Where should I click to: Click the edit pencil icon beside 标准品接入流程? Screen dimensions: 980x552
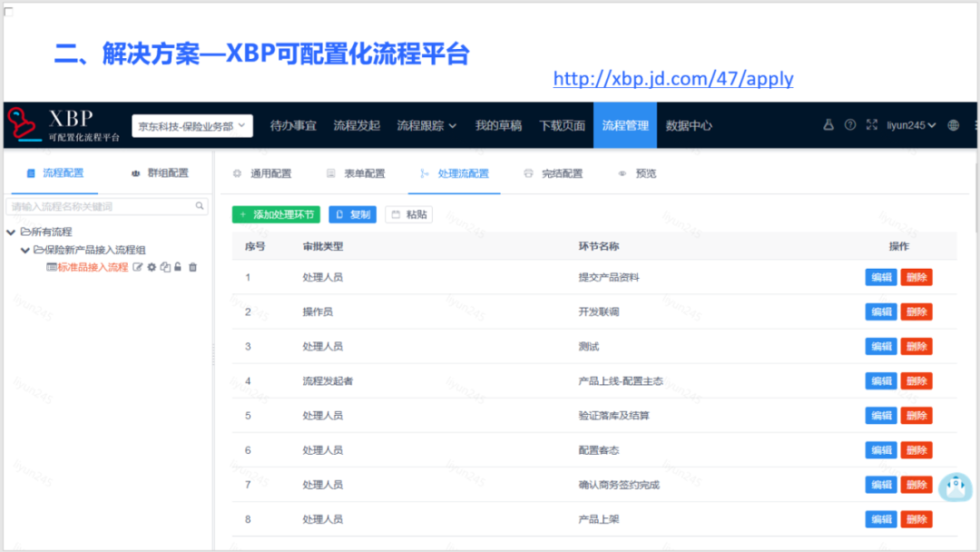pyautogui.click(x=138, y=267)
